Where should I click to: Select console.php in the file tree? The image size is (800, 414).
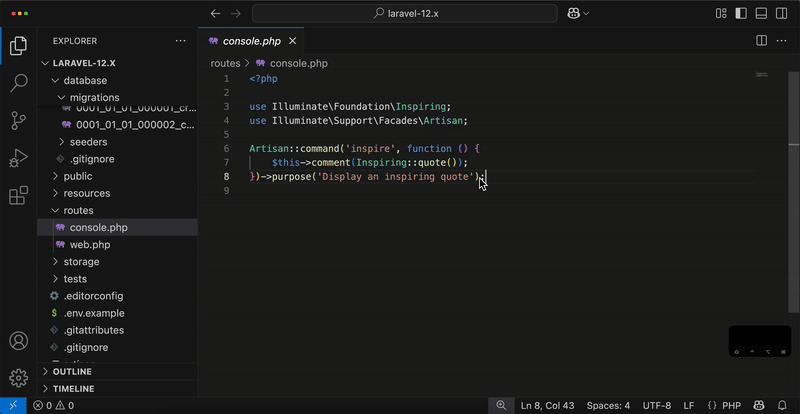117,228
